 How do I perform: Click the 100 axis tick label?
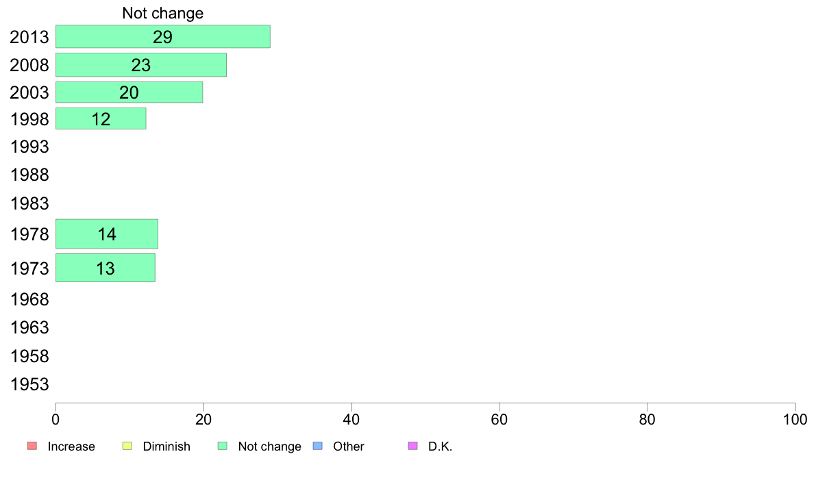tap(795, 419)
